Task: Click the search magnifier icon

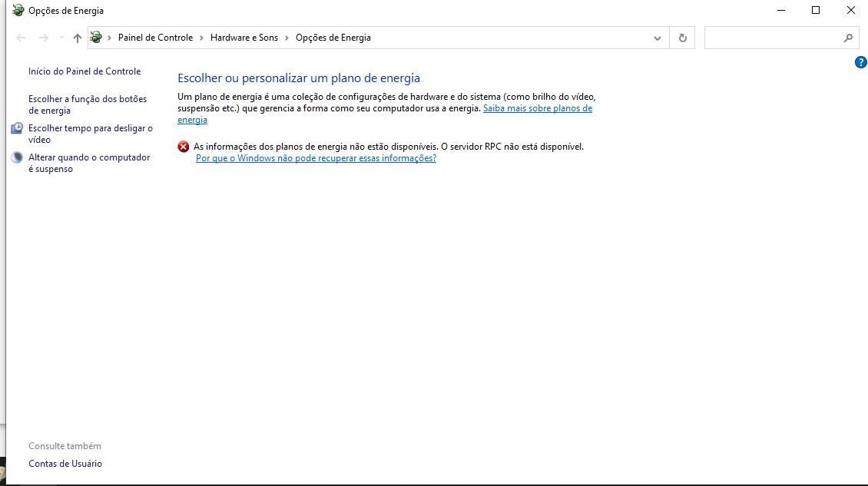Action: coord(847,38)
